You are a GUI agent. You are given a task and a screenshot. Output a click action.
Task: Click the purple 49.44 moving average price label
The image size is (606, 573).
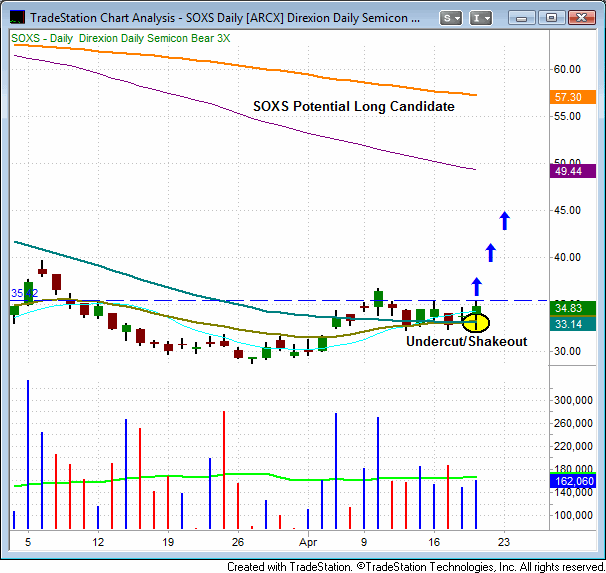573,171
